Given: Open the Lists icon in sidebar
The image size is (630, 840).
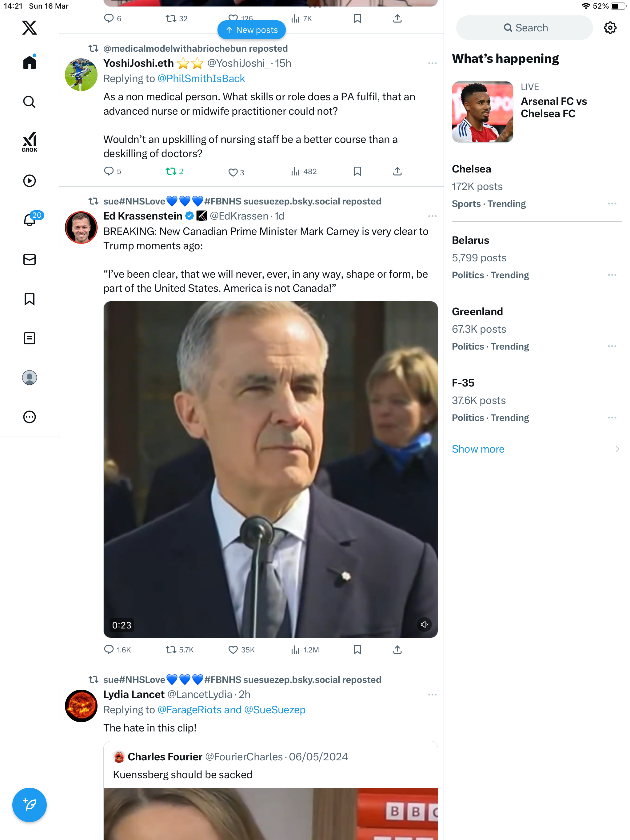Looking at the screenshot, I should point(29,338).
